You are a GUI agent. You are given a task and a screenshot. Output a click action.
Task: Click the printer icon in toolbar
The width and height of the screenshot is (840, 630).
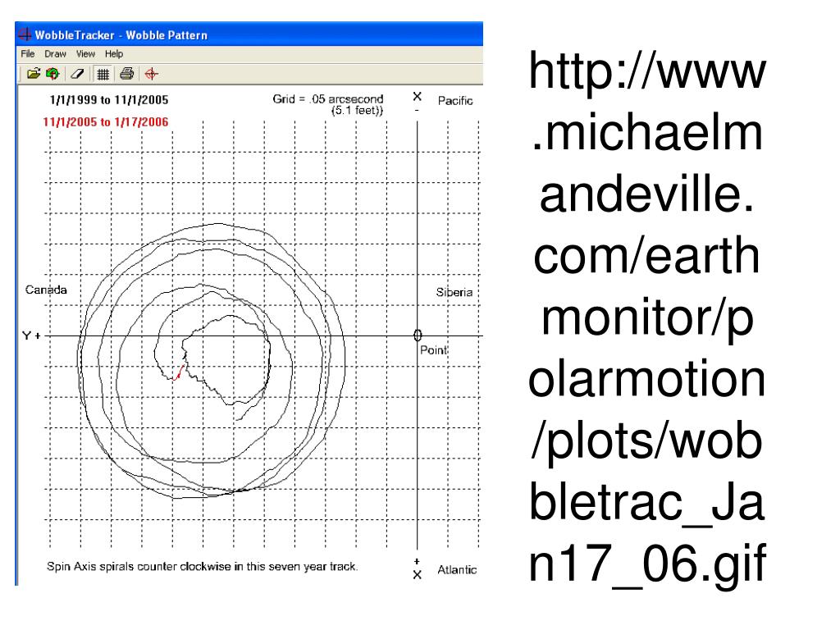point(126,73)
